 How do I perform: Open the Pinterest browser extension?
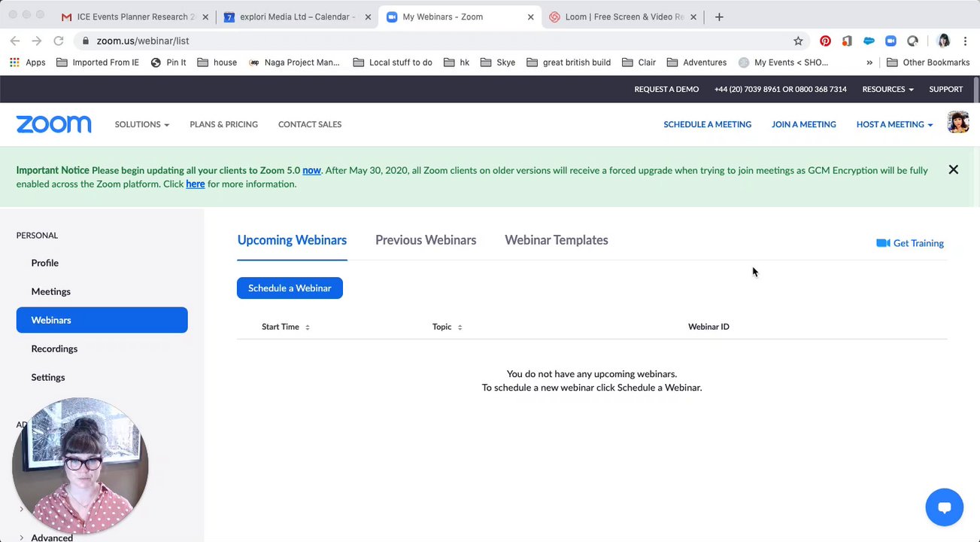coord(825,41)
